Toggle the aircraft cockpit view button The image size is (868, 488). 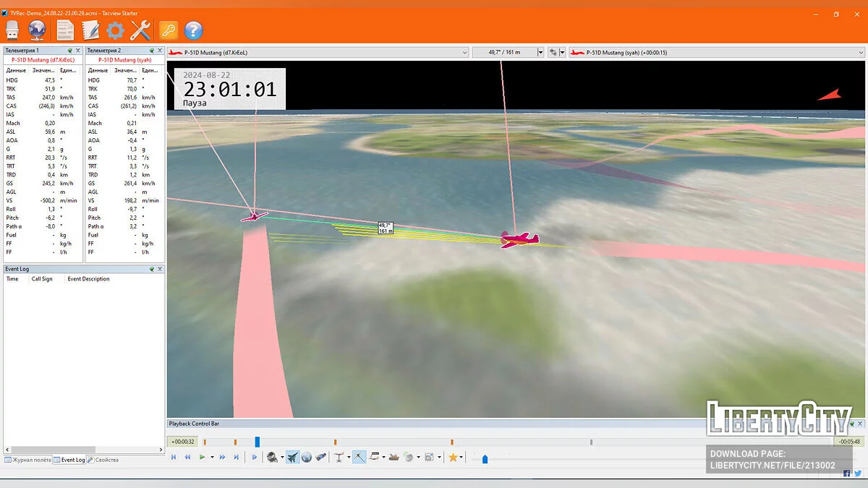(292, 457)
